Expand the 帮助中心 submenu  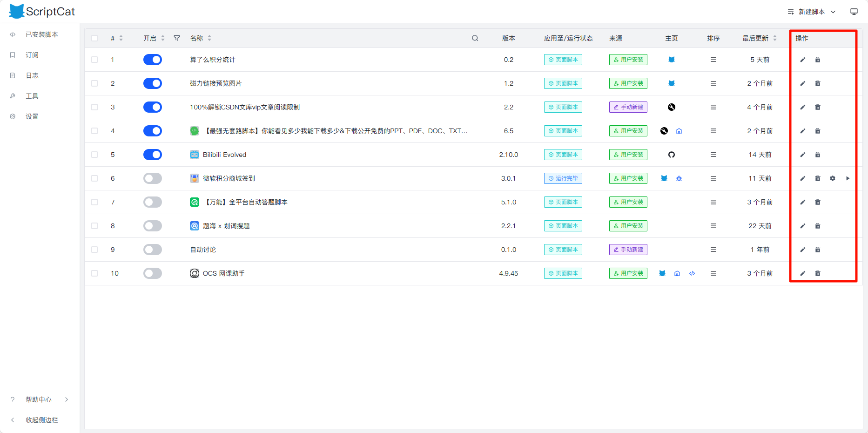39,399
